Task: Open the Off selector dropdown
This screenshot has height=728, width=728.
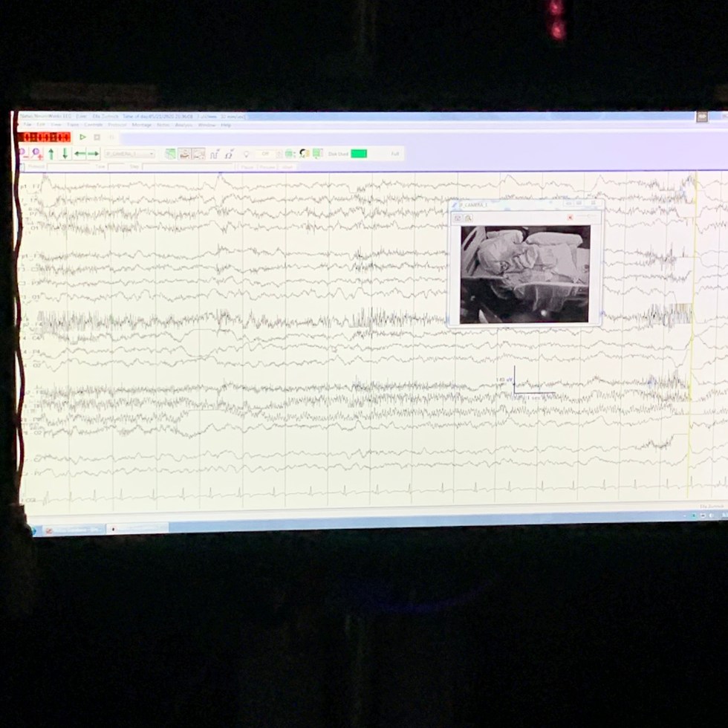Action: pos(265,154)
